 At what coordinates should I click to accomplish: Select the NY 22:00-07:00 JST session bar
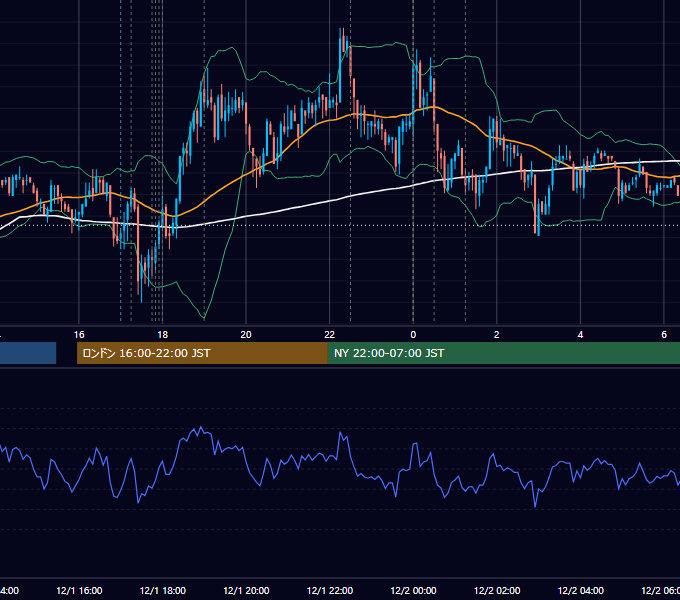pos(503,353)
